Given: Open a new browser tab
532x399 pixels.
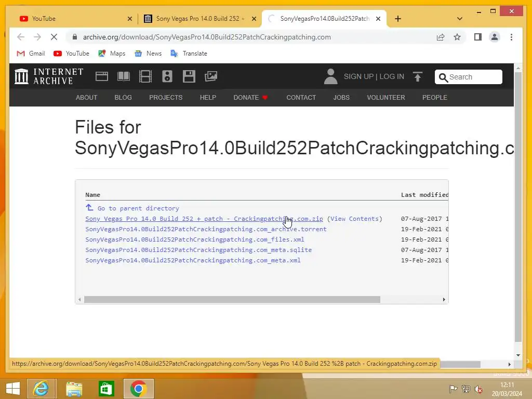Looking at the screenshot, I should point(398,19).
